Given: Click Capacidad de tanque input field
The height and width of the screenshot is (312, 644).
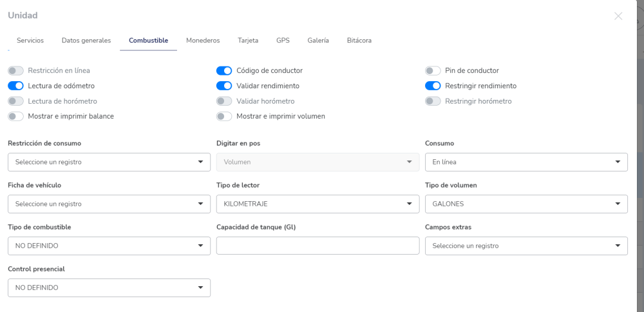Looking at the screenshot, I should pyautogui.click(x=317, y=246).
